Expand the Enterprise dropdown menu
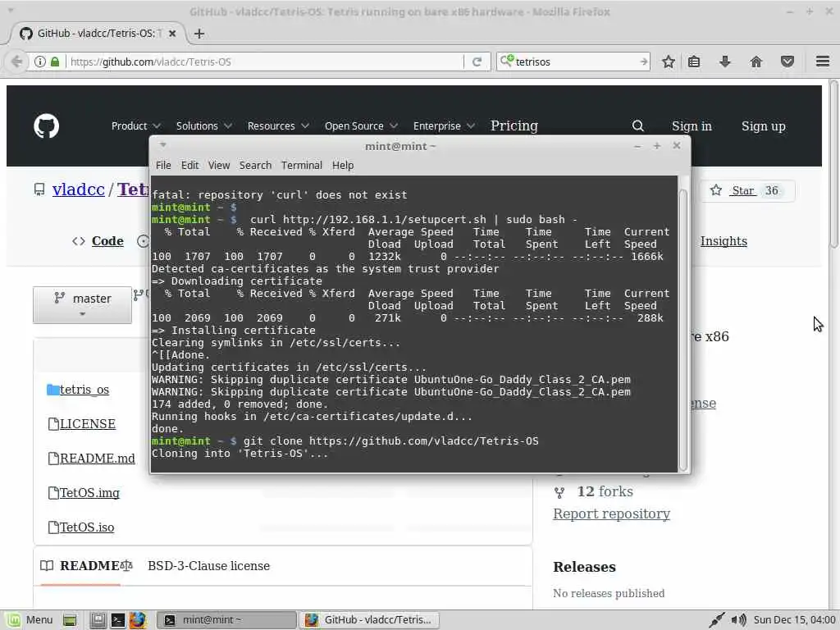Image resolution: width=840 pixels, height=630 pixels. (444, 126)
